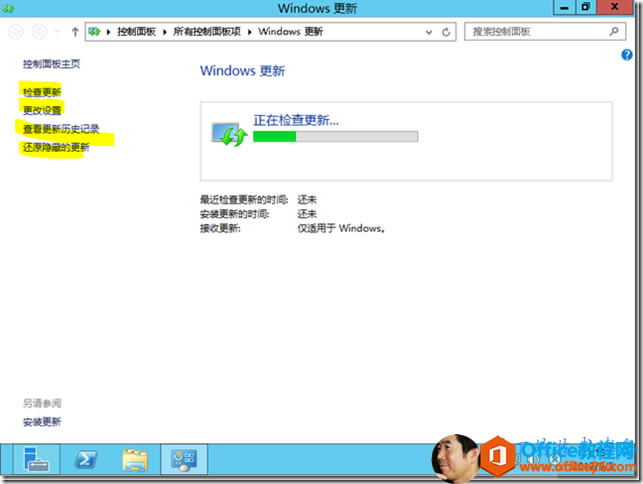This screenshot has width=643, height=484.
Task: Click 安装更新的时间 label
Action: point(235,214)
